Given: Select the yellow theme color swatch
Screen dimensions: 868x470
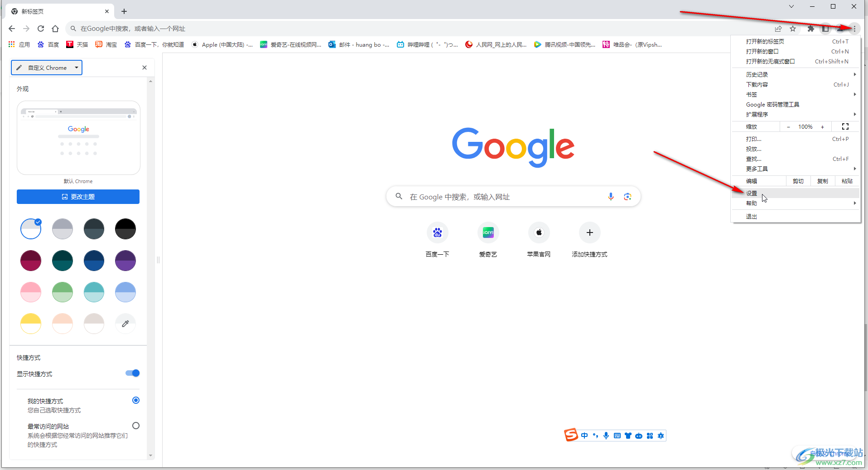Looking at the screenshot, I should (31, 324).
